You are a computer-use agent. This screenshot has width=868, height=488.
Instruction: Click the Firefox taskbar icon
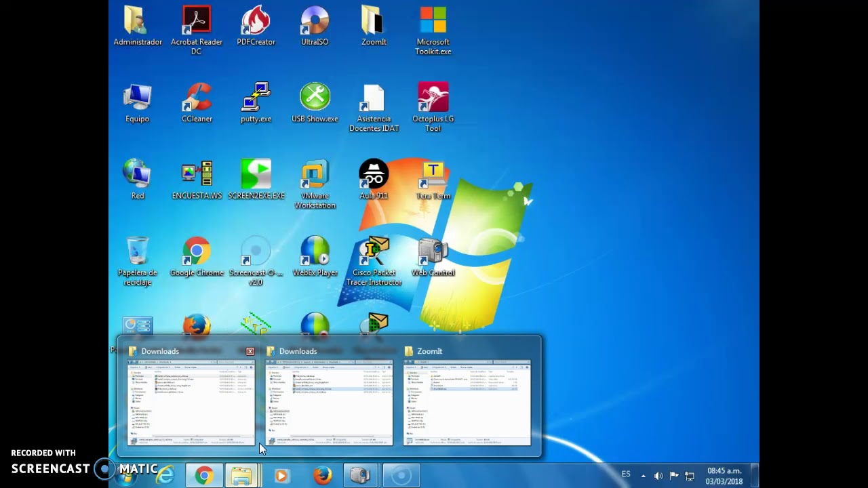pos(322,476)
